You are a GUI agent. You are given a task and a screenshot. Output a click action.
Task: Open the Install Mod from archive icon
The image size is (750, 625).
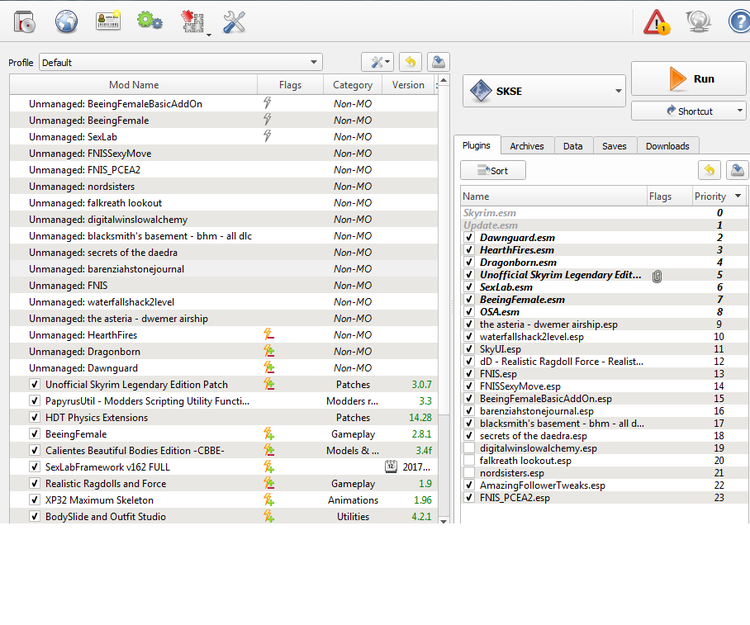tap(24, 22)
